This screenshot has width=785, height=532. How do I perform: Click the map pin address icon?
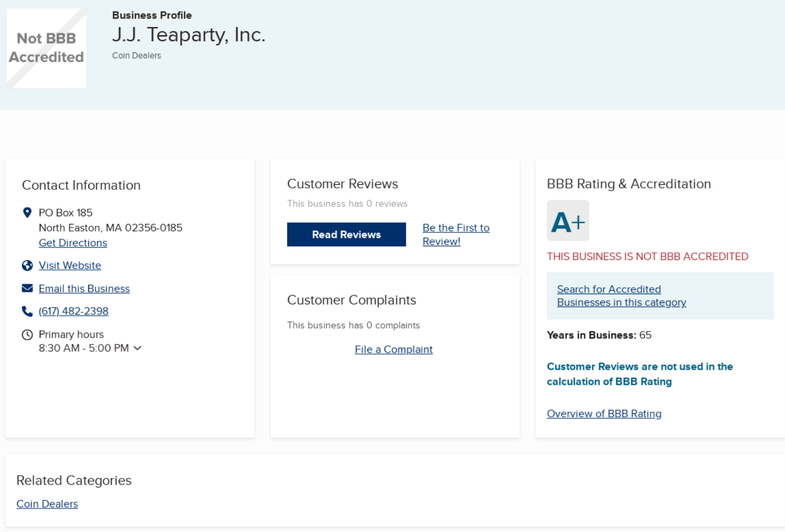point(27,212)
